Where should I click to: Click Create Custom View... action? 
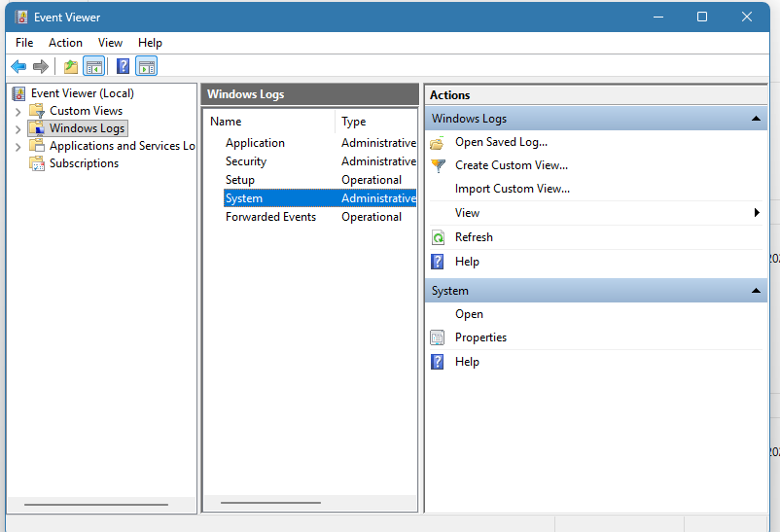[x=511, y=165]
